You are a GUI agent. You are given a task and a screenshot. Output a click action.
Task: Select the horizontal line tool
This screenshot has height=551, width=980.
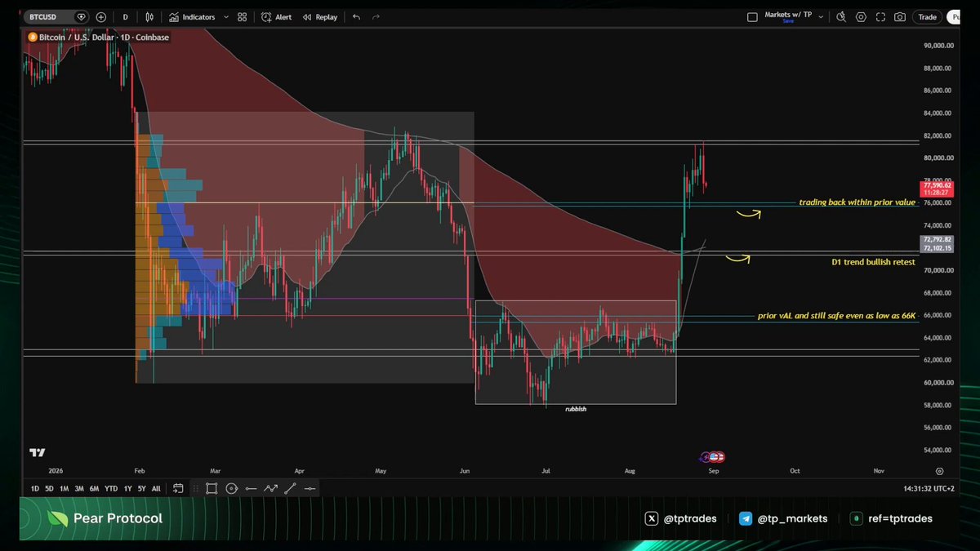[310, 488]
